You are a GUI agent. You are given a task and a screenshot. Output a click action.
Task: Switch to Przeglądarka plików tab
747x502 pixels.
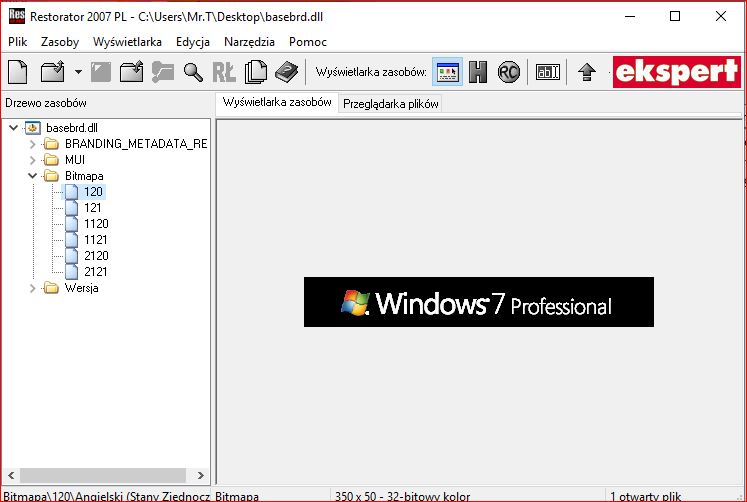pyautogui.click(x=390, y=104)
